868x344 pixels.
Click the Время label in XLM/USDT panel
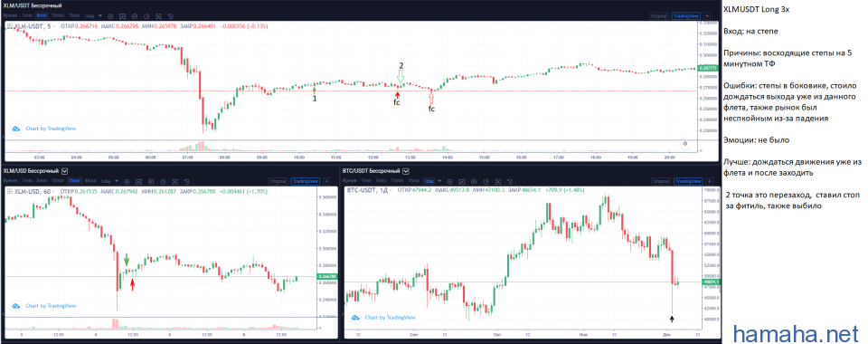(x=10, y=15)
